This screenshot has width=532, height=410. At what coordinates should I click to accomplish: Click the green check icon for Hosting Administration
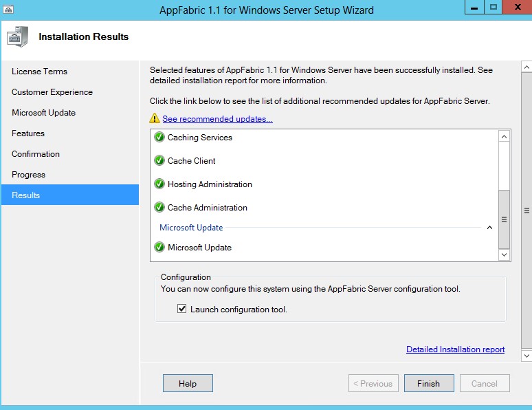(x=159, y=184)
